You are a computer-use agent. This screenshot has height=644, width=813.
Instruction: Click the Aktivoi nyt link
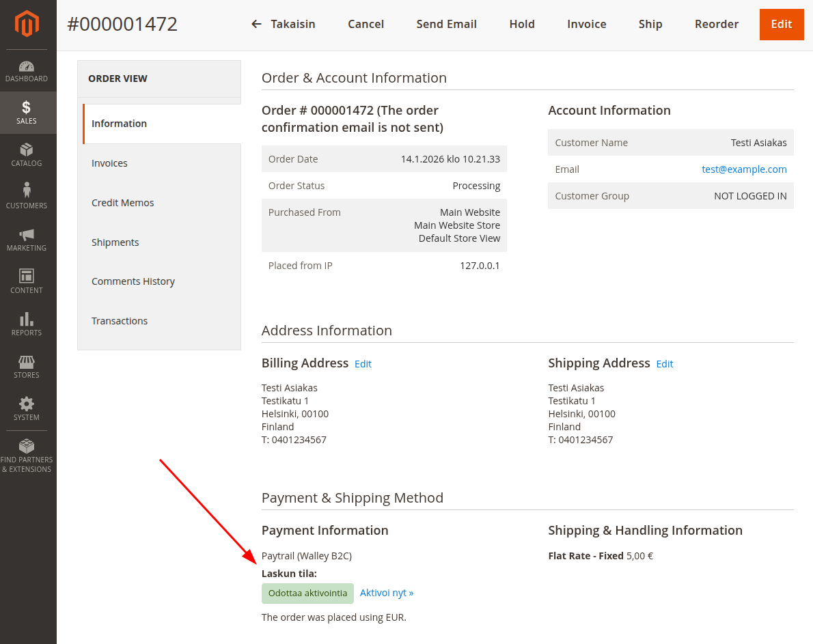click(x=387, y=593)
